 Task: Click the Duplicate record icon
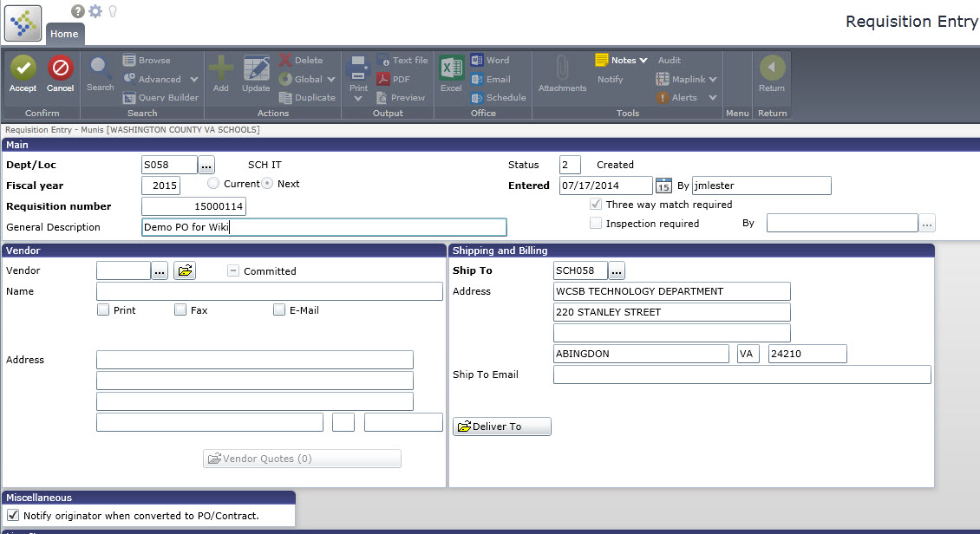point(285,97)
